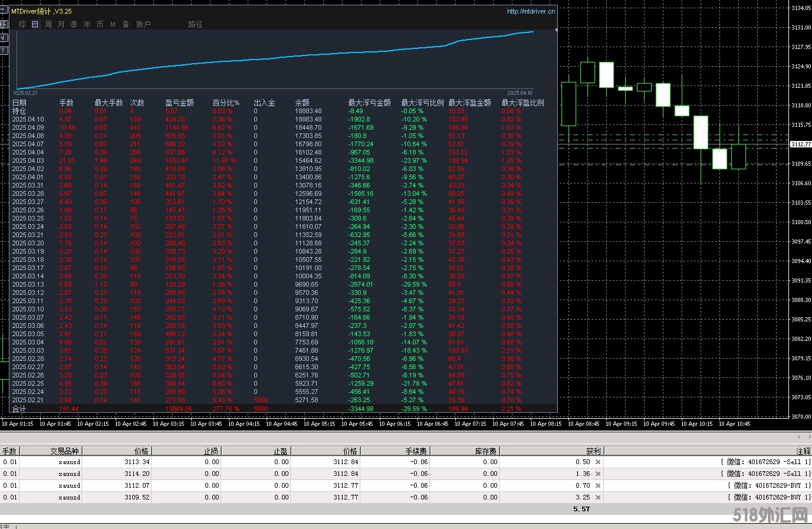Open the 备 tab
Screen dimensions: 812x529
click(x=126, y=24)
